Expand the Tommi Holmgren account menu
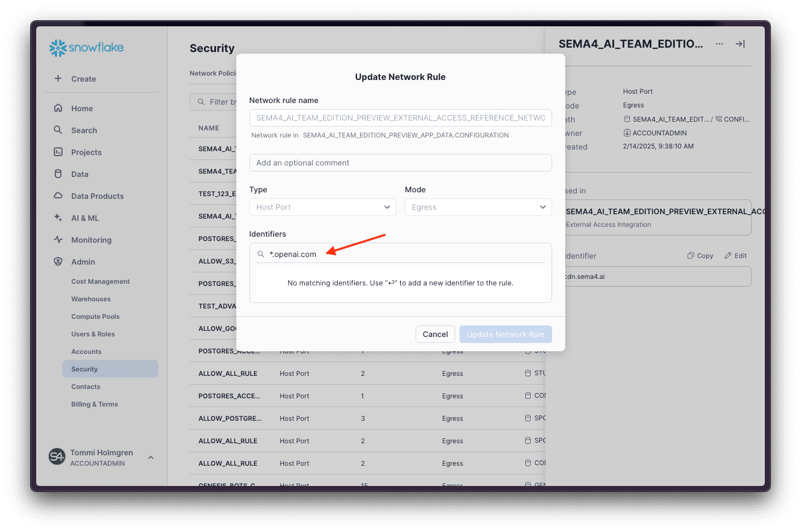 [150, 457]
